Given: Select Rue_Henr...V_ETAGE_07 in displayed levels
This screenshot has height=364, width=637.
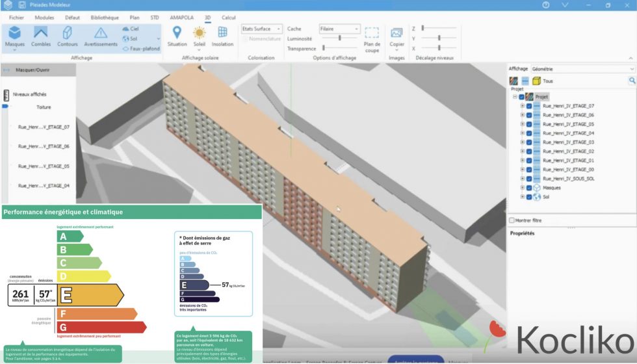Looking at the screenshot, I should [x=44, y=127].
